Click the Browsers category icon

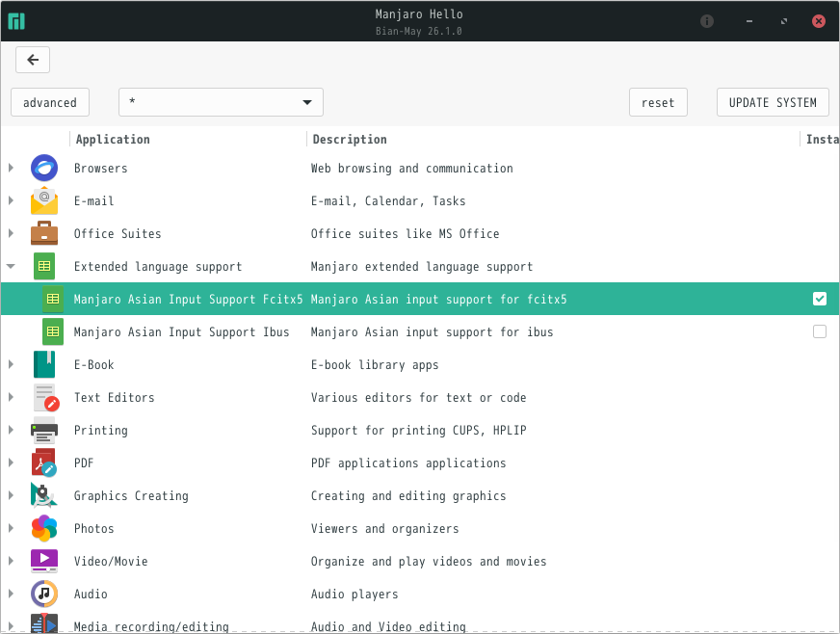[44, 168]
